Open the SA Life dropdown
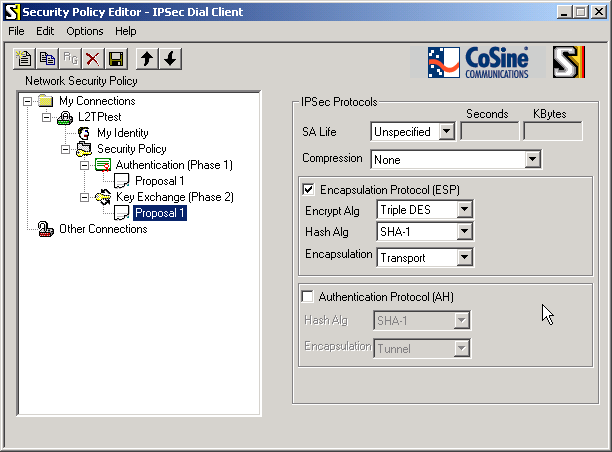612x452 pixels. (447, 131)
